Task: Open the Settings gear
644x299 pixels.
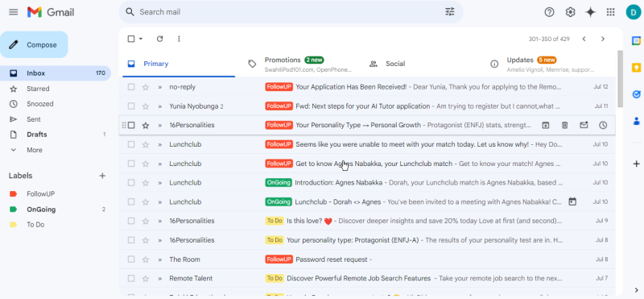Action: tap(570, 12)
